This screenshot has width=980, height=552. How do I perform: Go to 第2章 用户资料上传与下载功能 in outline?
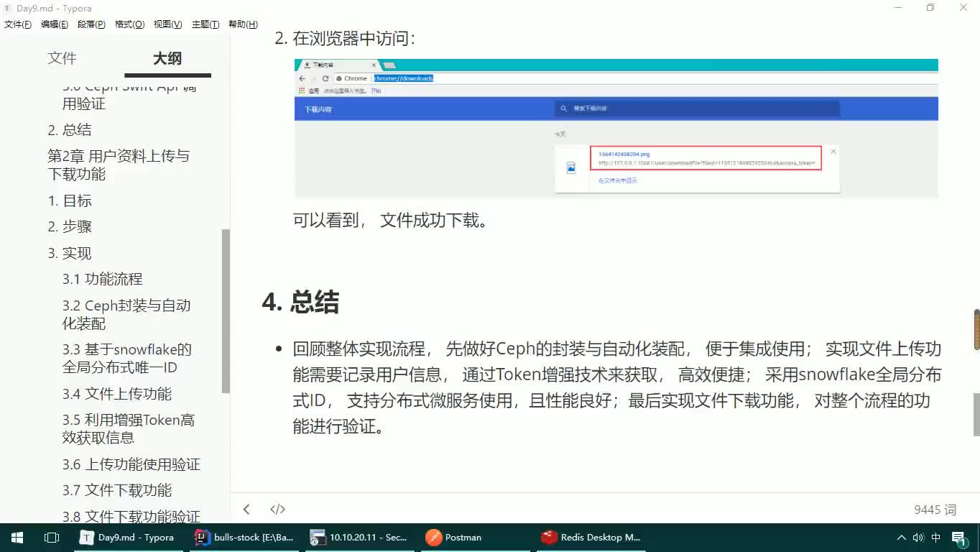(119, 165)
